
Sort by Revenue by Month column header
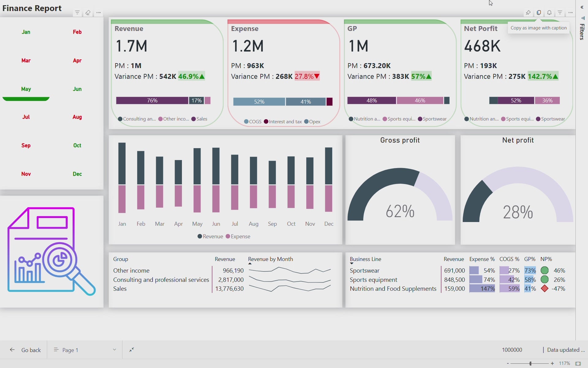[x=270, y=259]
